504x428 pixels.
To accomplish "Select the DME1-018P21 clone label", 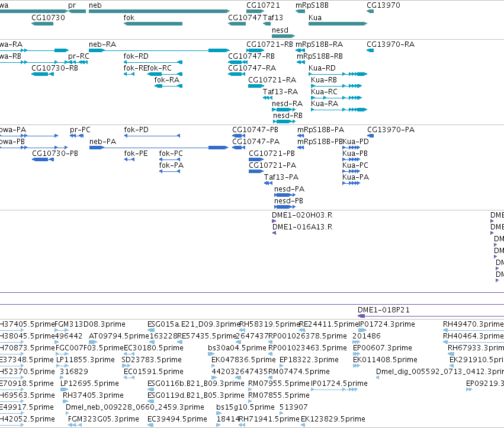I will tap(384, 310).
